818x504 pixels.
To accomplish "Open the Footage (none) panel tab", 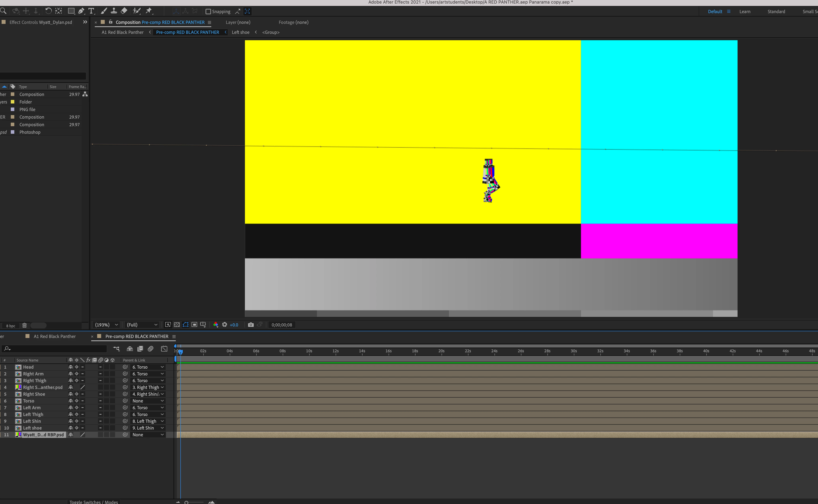I will pos(294,22).
